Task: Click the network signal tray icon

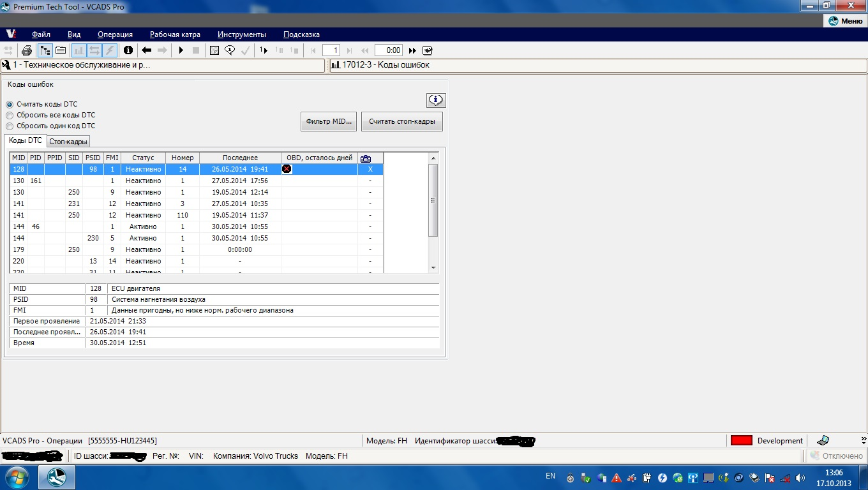Action: click(785, 478)
